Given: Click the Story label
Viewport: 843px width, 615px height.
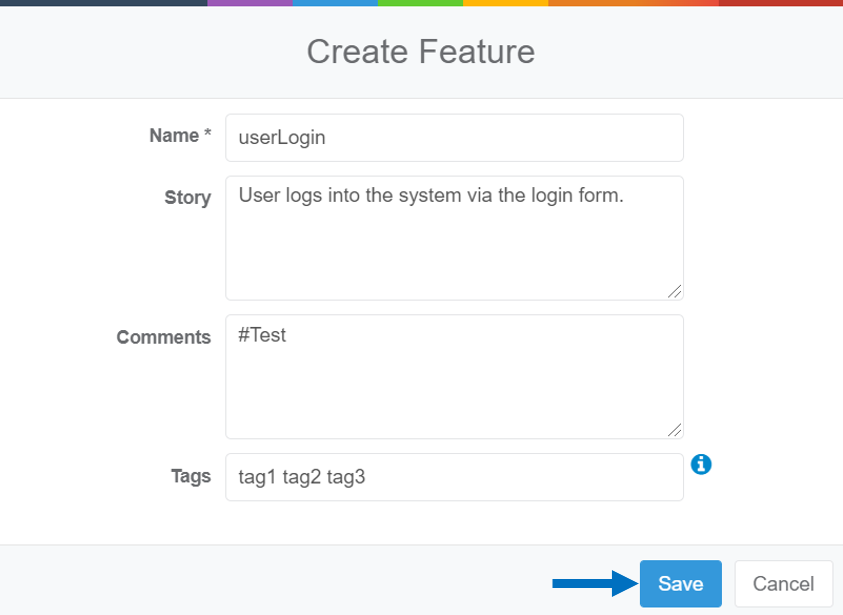Looking at the screenshot, I should 188,198.
